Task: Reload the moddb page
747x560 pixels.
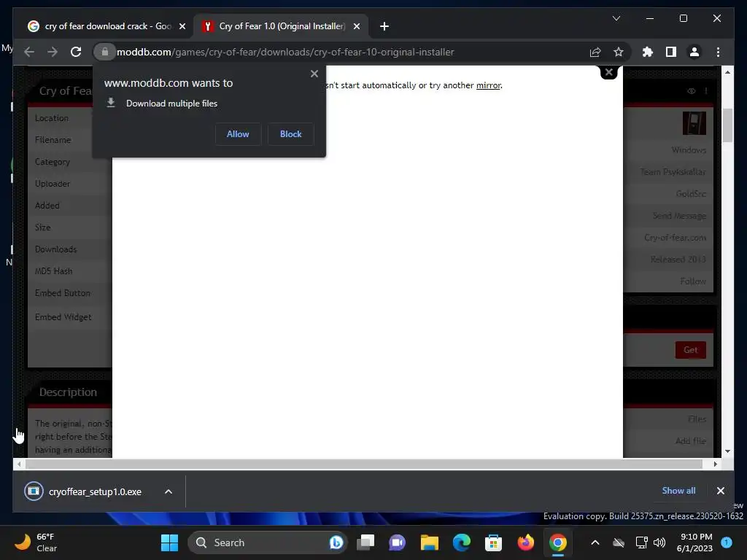Action: pyautogui.click(x=76, y=52)
